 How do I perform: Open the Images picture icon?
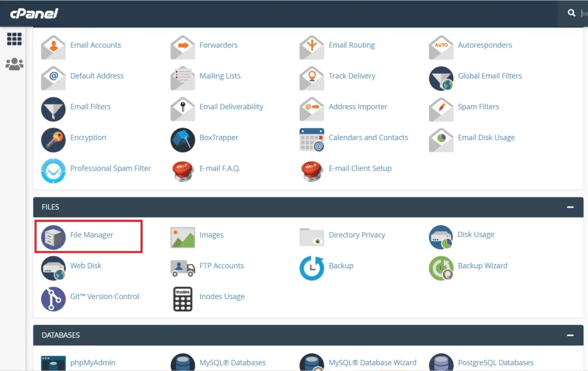coord(183,237)
